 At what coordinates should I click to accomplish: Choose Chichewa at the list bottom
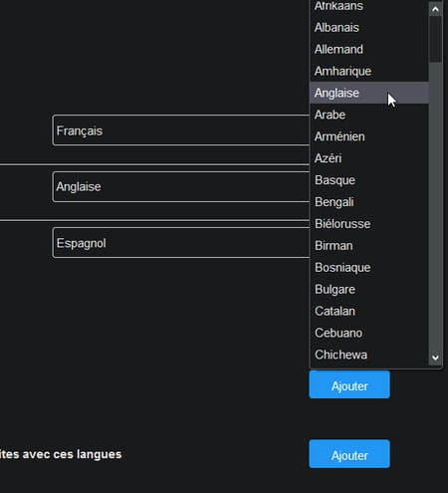click(x=369, y=355)
